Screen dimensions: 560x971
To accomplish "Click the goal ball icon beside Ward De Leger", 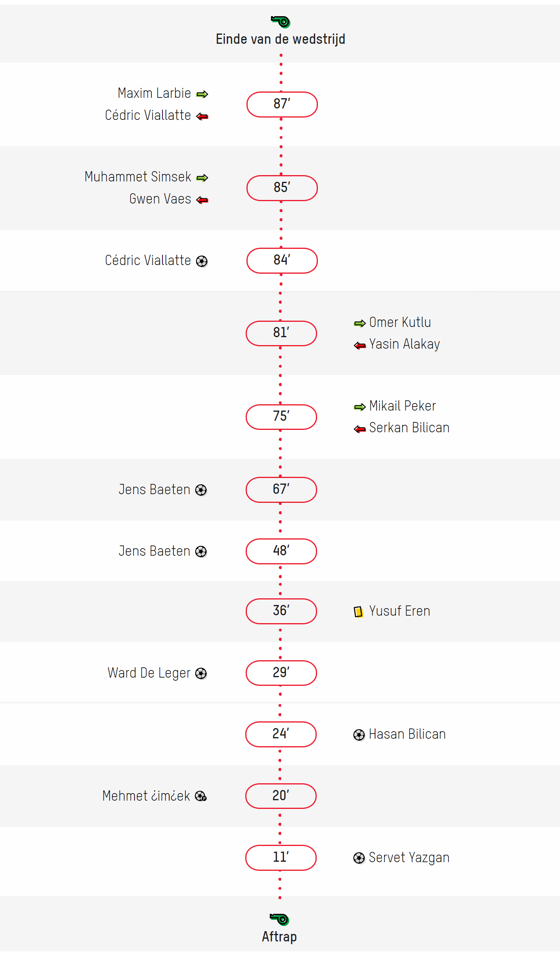I will click(x=201, y=673).
